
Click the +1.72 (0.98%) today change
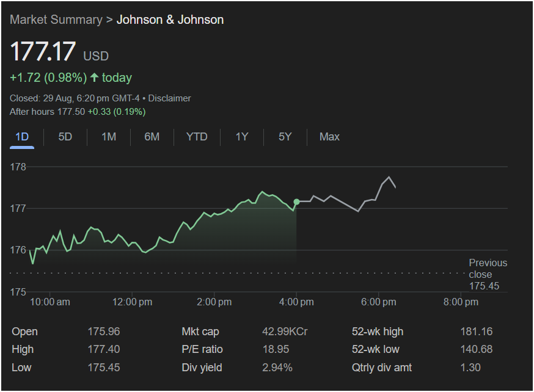pyautogui.click(x=71, y=78)
